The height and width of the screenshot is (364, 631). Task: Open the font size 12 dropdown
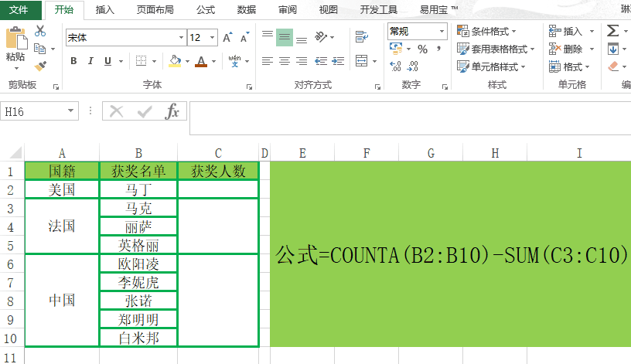[x=212, y=38]
